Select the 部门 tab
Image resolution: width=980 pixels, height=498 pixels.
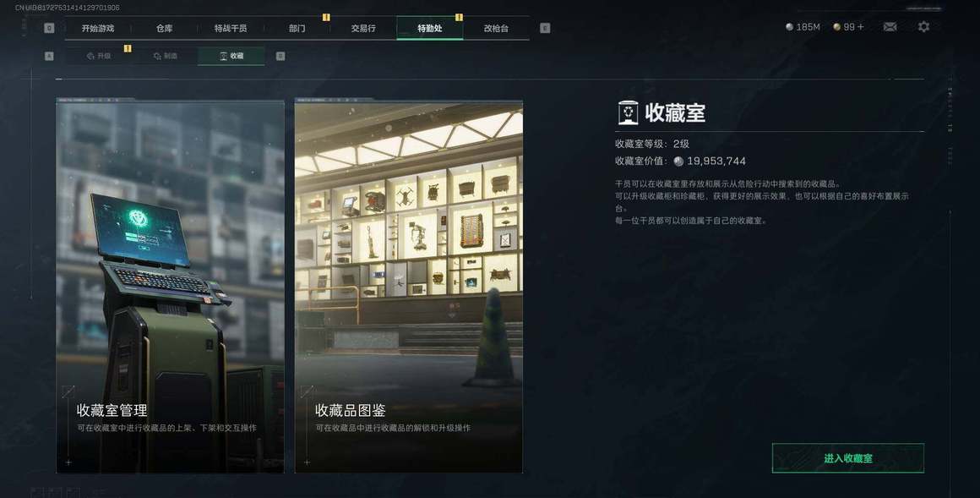pos(297,28)
